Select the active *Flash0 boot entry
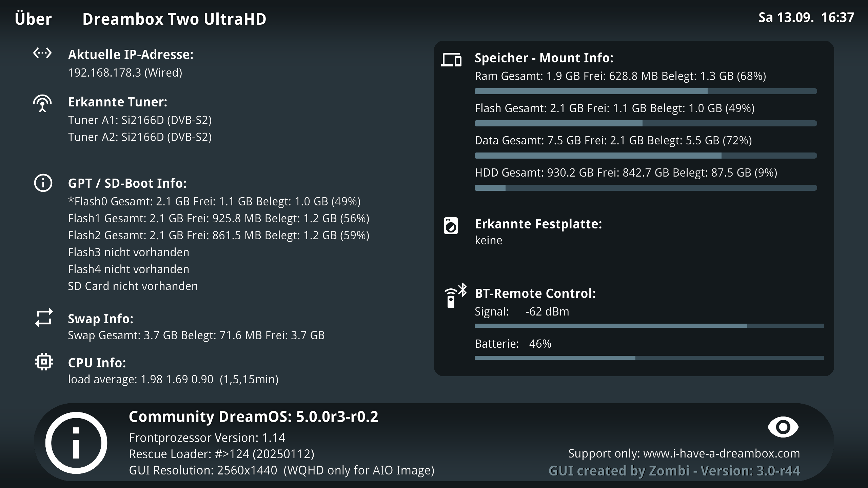Screen dimensions: 868x488 214,201
